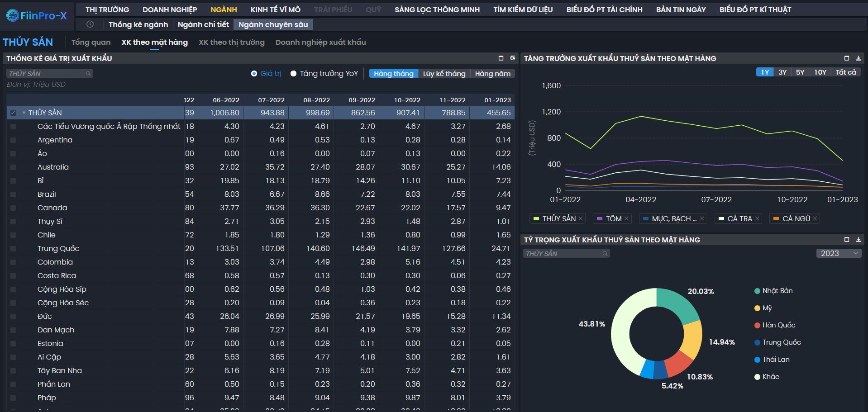Switch chart range to 3Y
This screenshot has height=412, width=868.
point(782,72)
